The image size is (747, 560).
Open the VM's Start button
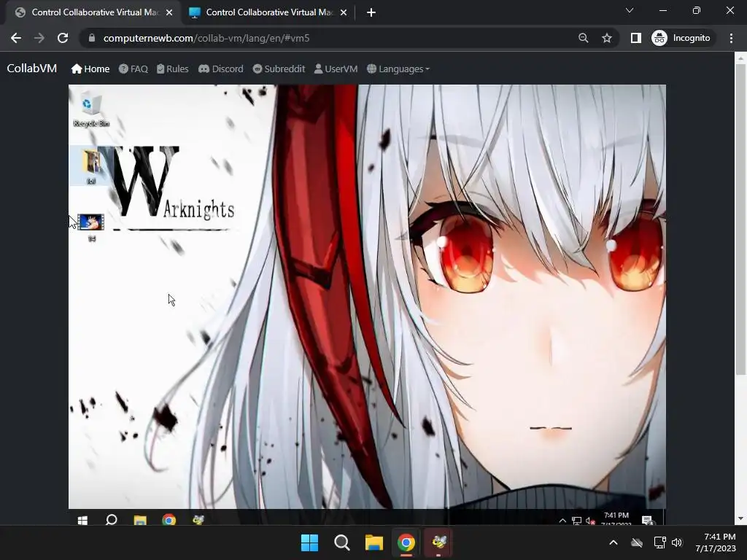[x=82, y=520]
